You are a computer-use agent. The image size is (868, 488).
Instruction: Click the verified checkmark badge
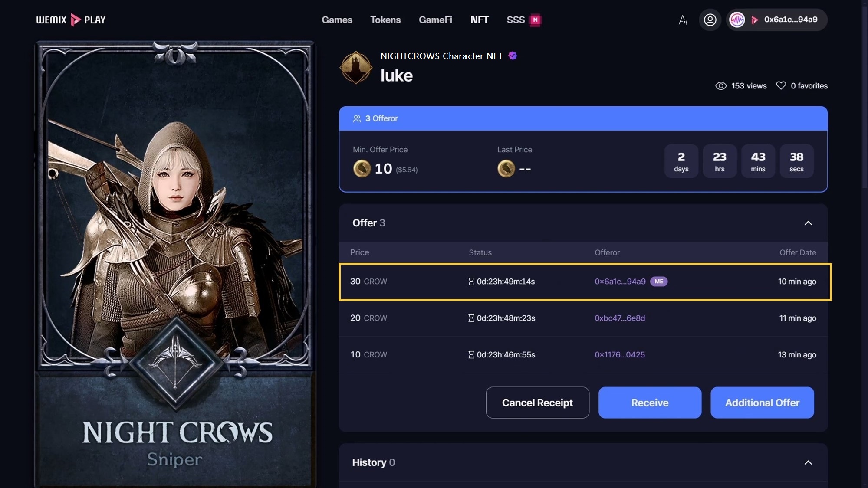click(x=513, y=56)
